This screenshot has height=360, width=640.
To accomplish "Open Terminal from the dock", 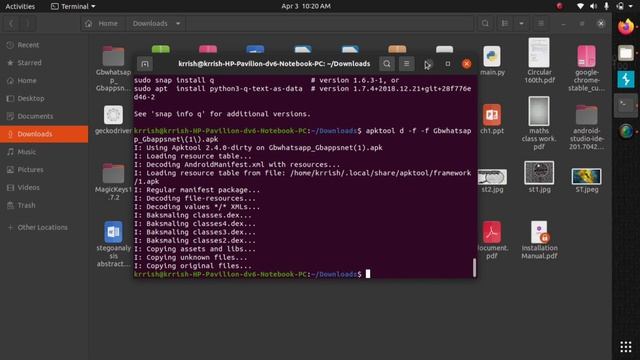I will (626, 105).
